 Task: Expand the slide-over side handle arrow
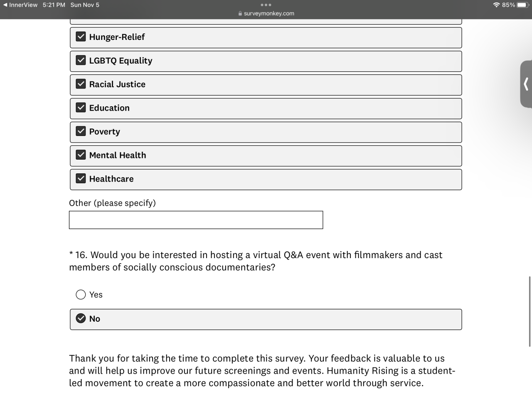(526, 84)
